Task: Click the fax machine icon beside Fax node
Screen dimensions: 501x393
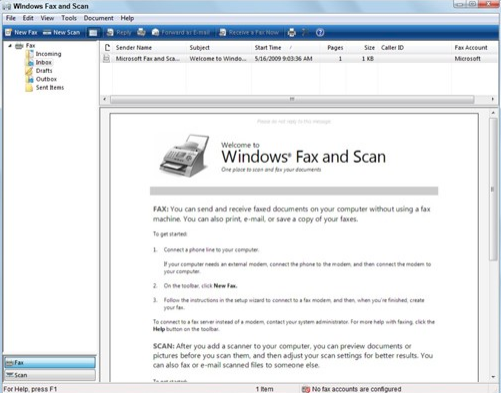Action: coord(19,46)
